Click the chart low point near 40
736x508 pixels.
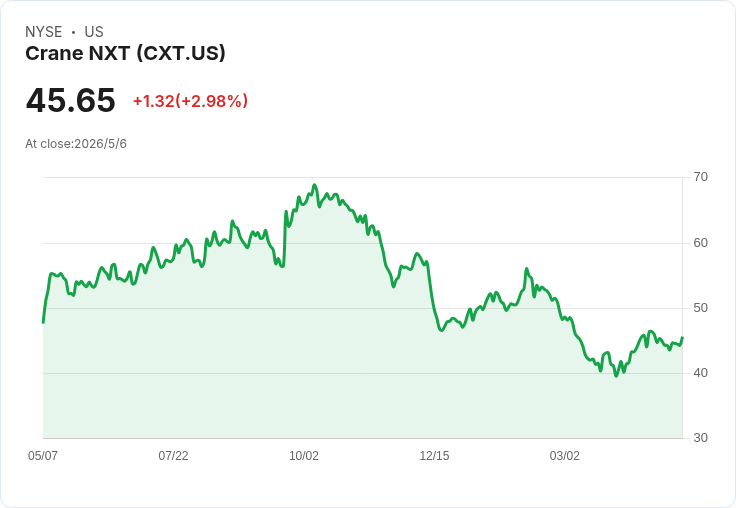point(616,376)
